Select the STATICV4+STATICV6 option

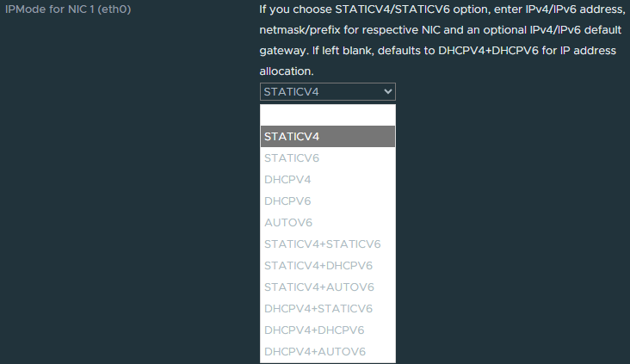327,244
